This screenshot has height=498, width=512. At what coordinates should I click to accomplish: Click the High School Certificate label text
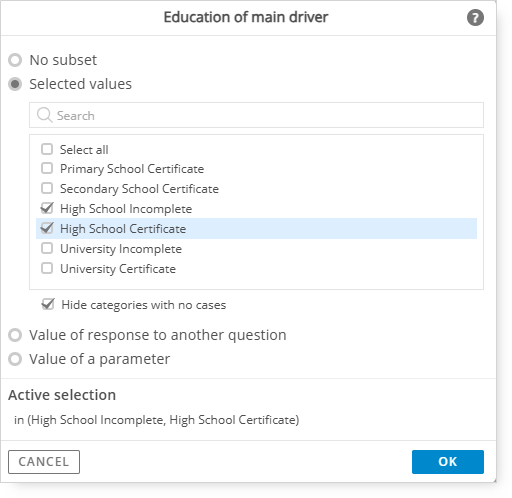click(x=123, y=229)
